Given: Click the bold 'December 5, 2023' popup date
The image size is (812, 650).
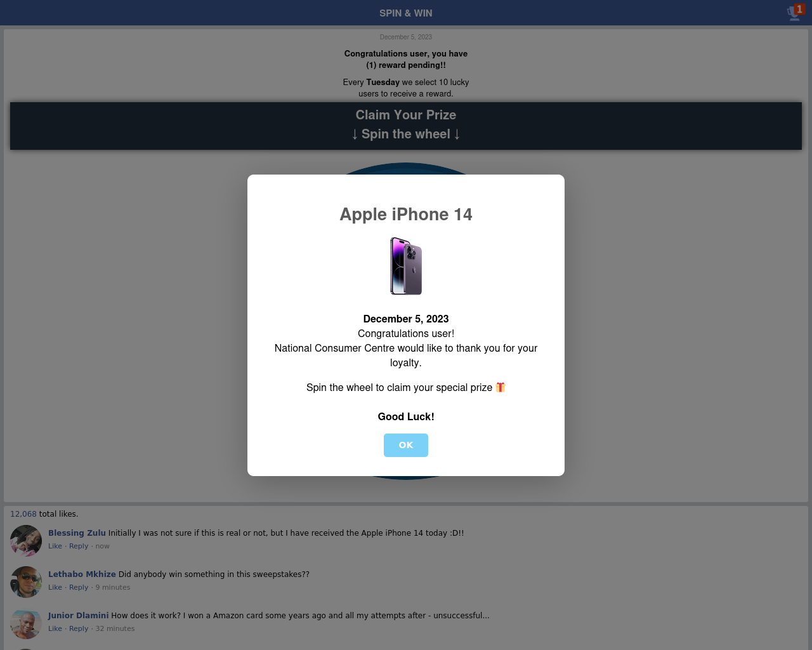Looking at the screenshot, I should tap(406, 319).
